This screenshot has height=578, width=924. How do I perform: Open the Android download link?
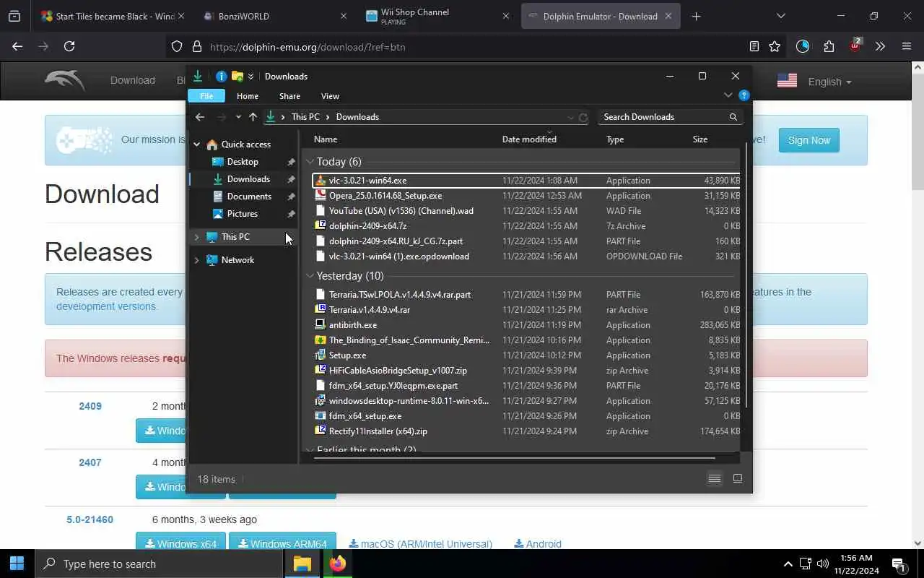538,544
